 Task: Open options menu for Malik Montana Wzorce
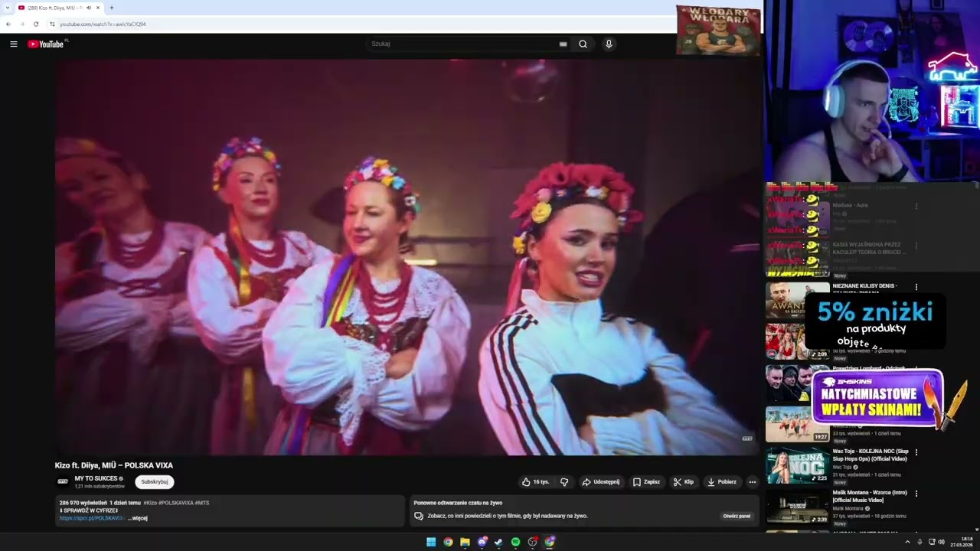pyautogui.click(x=916, y=494)
